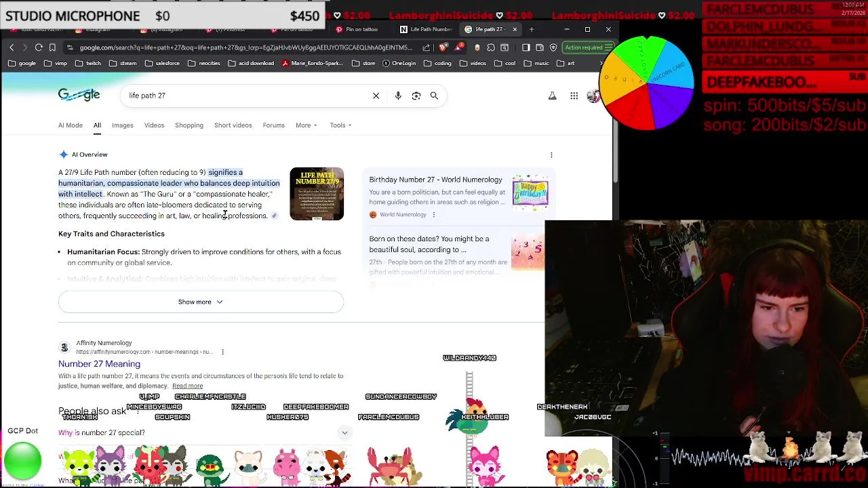Open AI Overview three-dot options
868x488 pixels.
(x=551, y=155)
